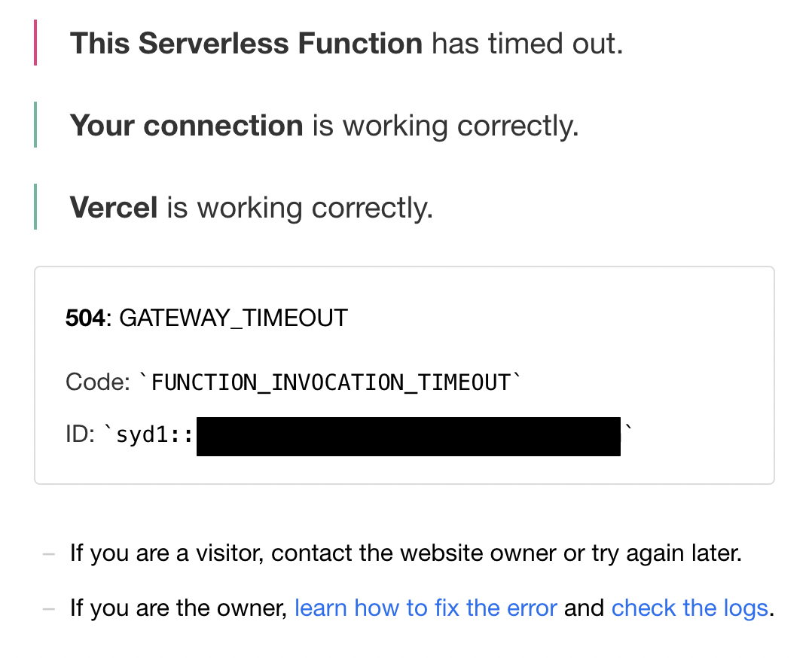This screenshot has width=812, height=658.
Task: Select the "GATEWAY_TIMEOUT" status text
Action: [234, 318]
